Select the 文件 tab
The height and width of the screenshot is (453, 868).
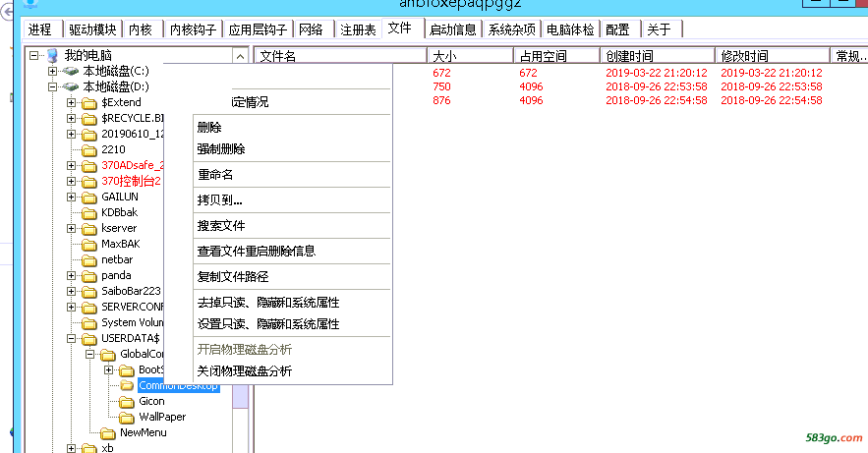402,28
